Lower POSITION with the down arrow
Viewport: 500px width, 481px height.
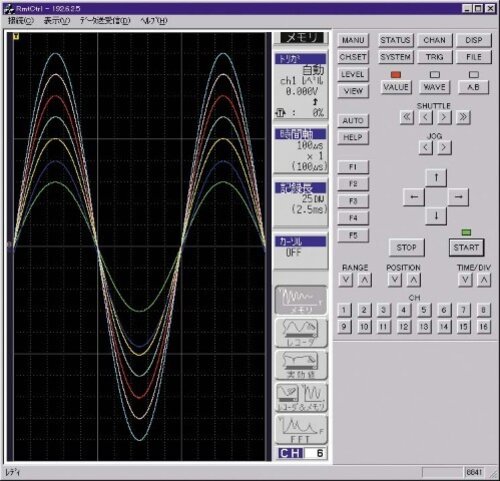(395, 280)
